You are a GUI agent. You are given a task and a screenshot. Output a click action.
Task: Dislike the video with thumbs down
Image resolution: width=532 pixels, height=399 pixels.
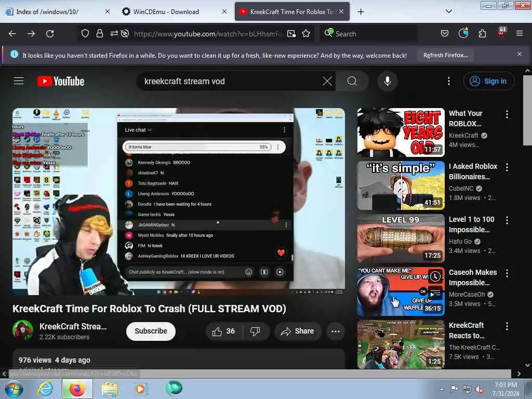tap(255, 331)
